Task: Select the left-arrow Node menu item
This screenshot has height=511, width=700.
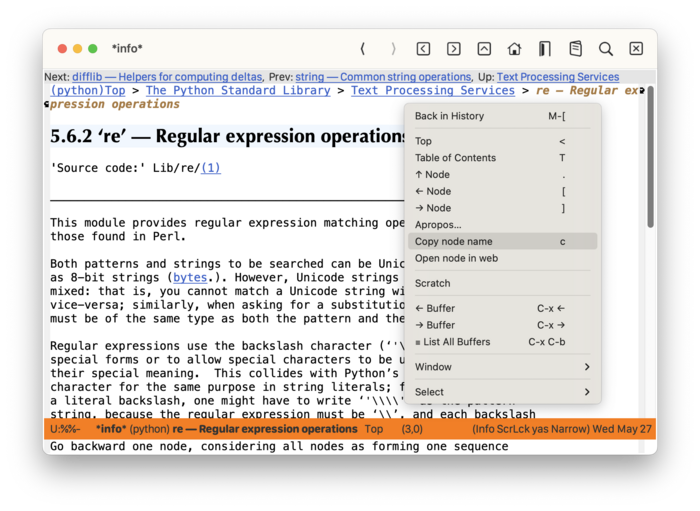Action: coord(503,191)
